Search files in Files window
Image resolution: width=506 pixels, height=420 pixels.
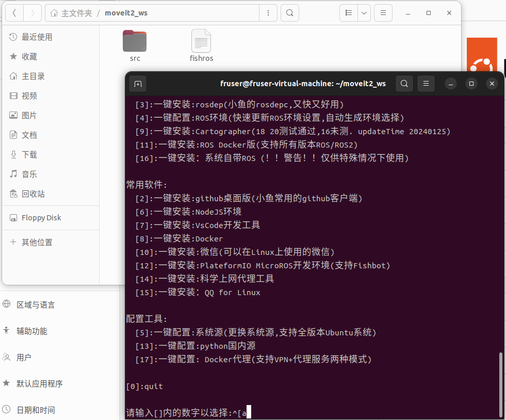click(x=290, y=13)
